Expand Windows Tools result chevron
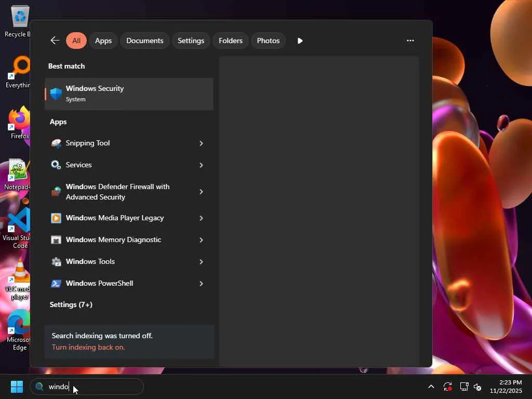The height and width of the screenshot is (399, 532). click(201, 262)
